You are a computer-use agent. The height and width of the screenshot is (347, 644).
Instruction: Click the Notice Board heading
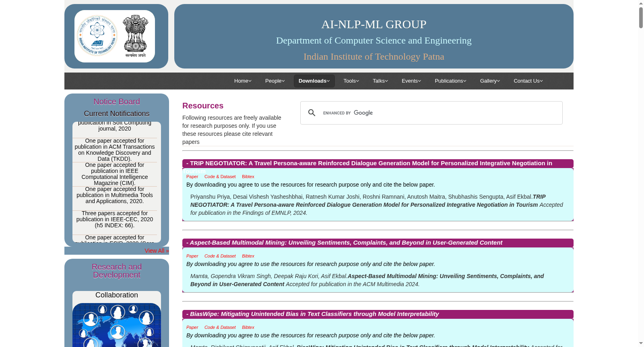point(117,102)
